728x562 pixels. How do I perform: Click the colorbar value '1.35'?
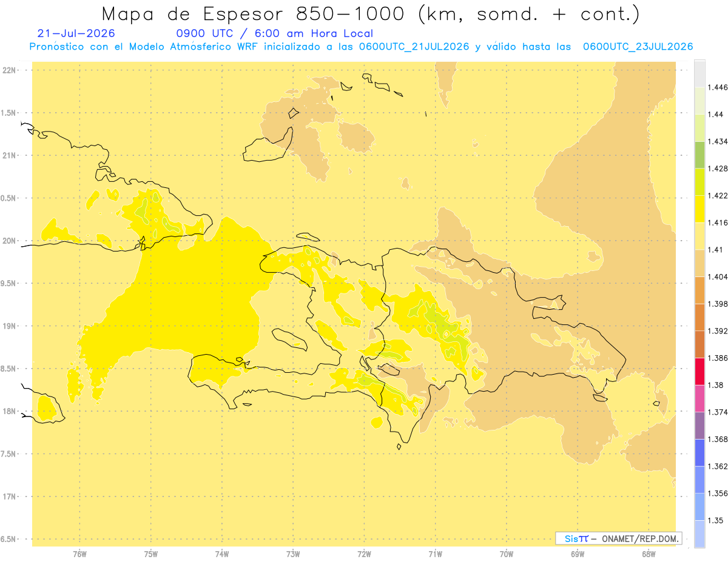[716, 520]
